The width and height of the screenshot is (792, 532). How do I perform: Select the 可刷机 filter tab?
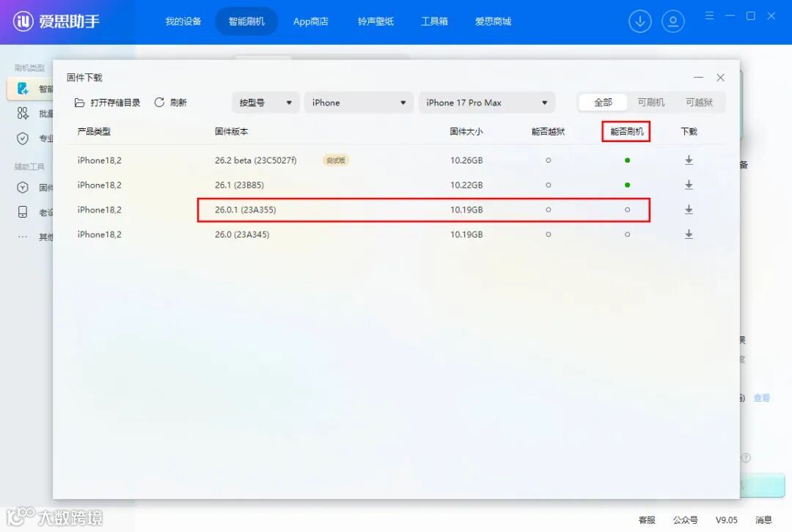click(x=650, y=103)
